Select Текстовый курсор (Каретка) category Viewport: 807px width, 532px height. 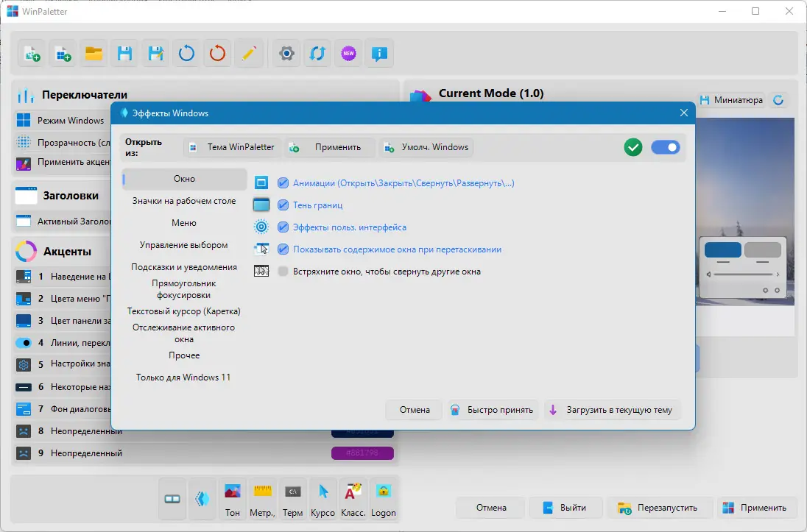[184, 311]
